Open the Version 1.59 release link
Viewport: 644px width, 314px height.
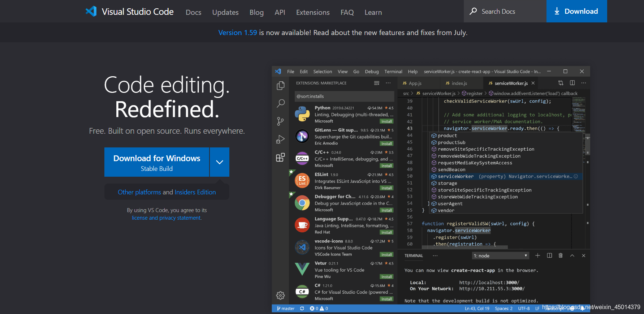[238, 33]
